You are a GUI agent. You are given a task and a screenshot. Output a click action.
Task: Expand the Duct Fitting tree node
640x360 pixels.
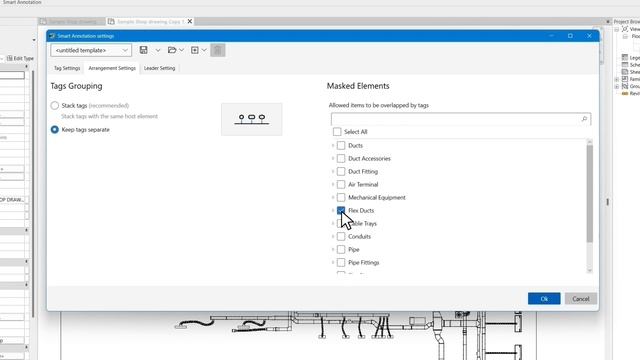pos(333,171)
